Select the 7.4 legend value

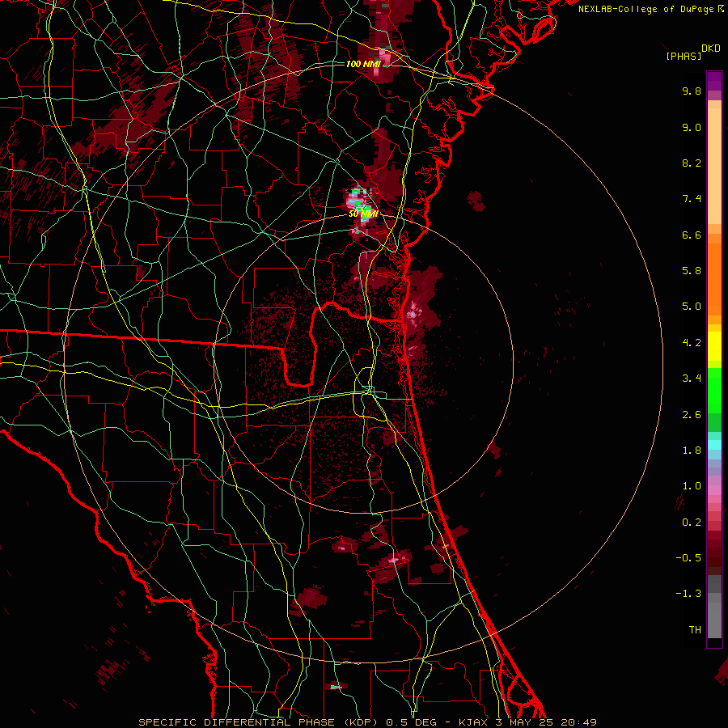click(692, 199)
